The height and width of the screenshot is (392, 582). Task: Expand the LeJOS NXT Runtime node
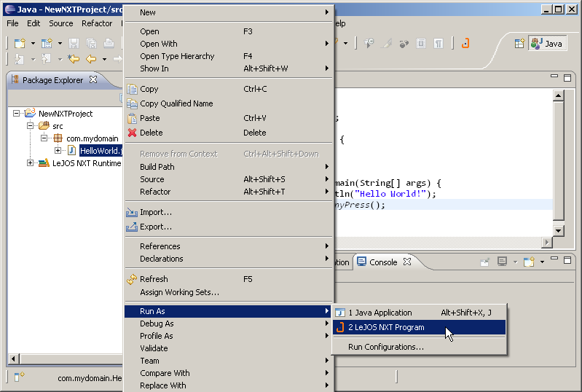point(30,162)
